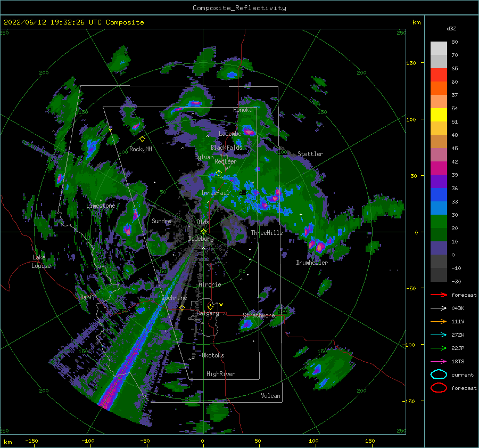This screenshot has width=479, height=448.
Task: Click the red forecast ellipse legend icon
Action: [x=439, y=388]
